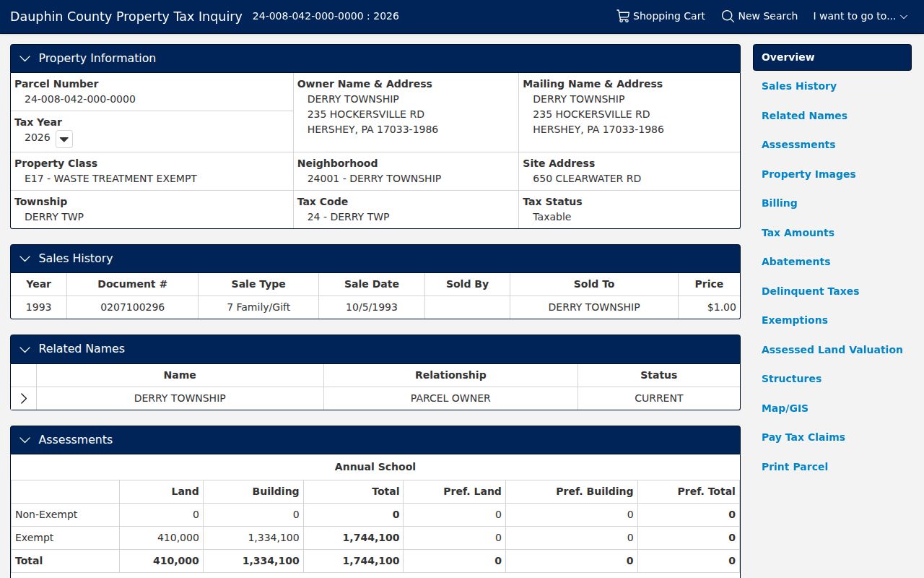Select the Overview sidebar tab

click(x=832, y=57)
